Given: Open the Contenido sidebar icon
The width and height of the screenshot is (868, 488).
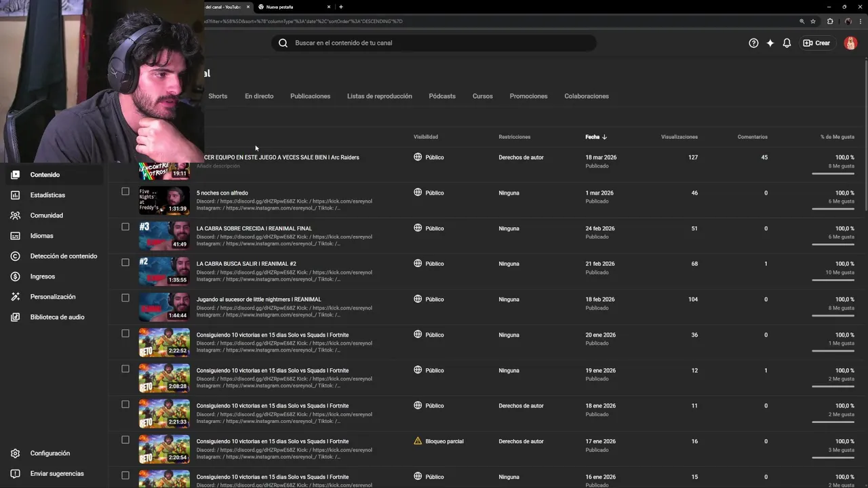Looking at the screenshot, I should click(15, 175).
